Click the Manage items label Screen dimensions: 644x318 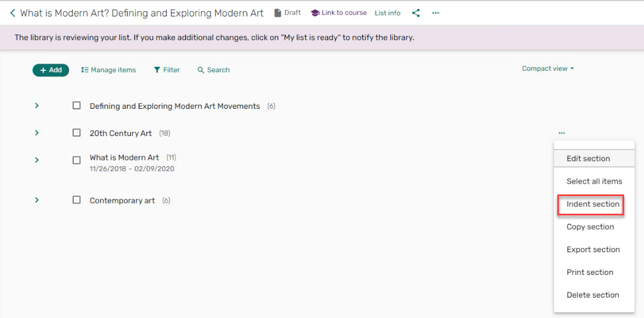click(113, 70)
